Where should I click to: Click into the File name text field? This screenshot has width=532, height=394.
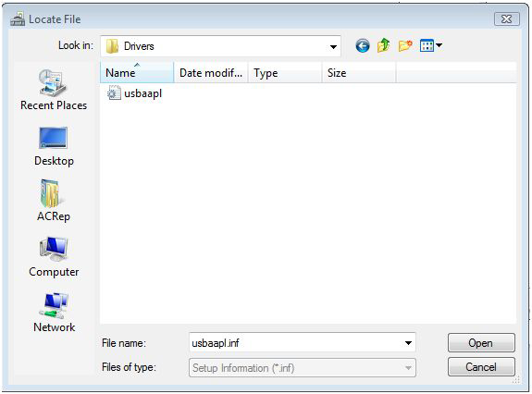coord(295,343)
